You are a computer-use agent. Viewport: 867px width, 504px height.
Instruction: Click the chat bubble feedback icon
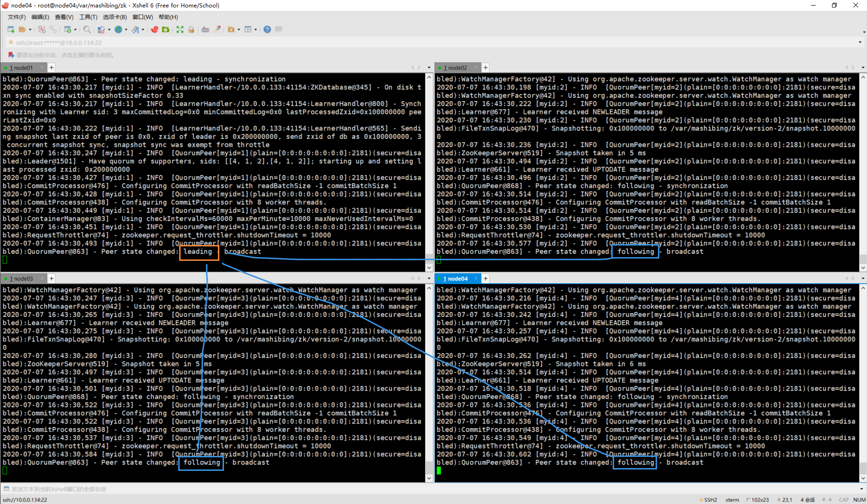279,29
